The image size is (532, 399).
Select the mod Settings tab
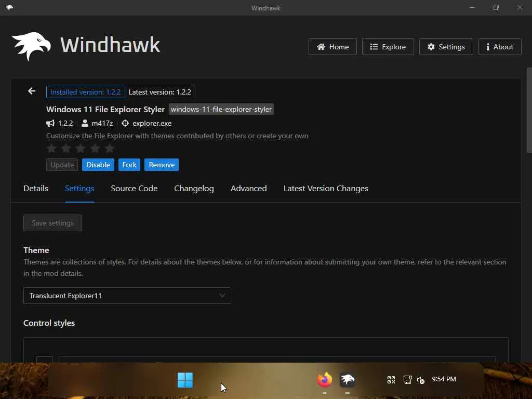pyautogui.click(x=79, y=188)
